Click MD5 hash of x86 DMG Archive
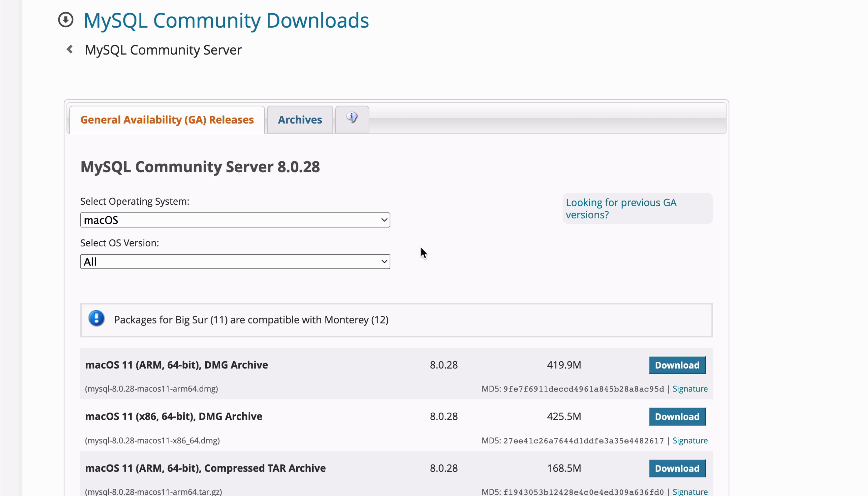This screenshot has width=868, height=496. click(583, 441)
